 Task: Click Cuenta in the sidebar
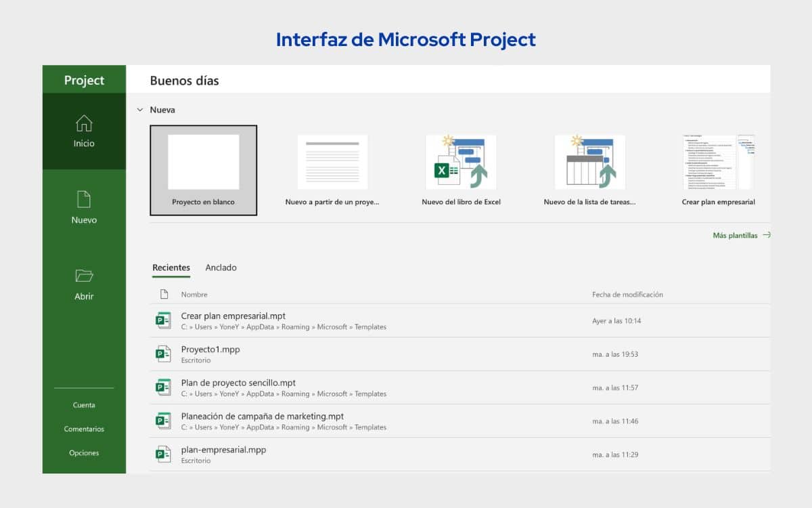coord(83,405)
